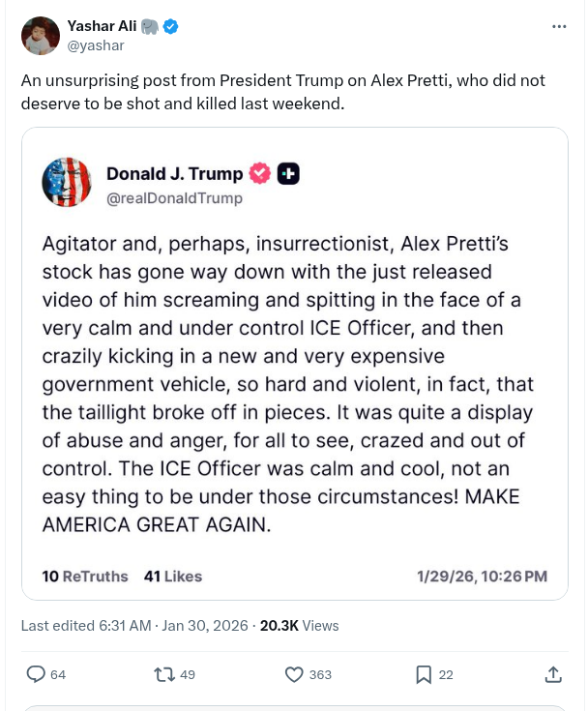View the Last edited 6:31 AM history
The width and height of the screenshot is (588, 711).
point(85,626)
